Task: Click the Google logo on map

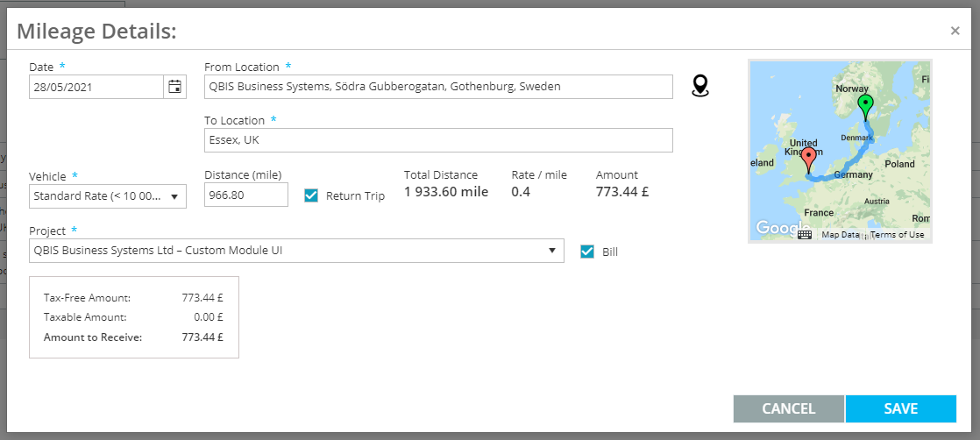Action: tap(776, 228)
